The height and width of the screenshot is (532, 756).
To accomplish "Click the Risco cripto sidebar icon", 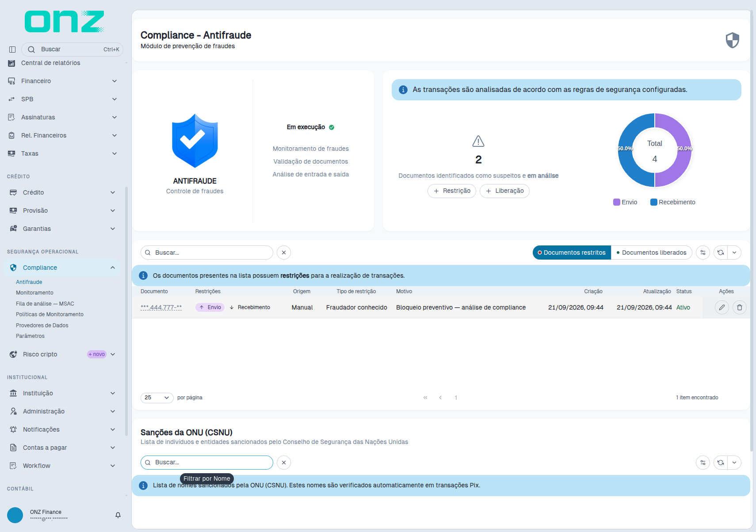I will (x=13, y=354).
